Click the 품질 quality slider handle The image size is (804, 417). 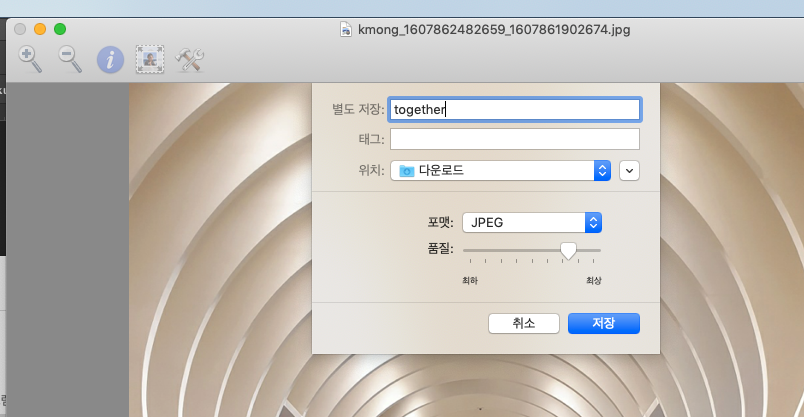tap(568, 251)
